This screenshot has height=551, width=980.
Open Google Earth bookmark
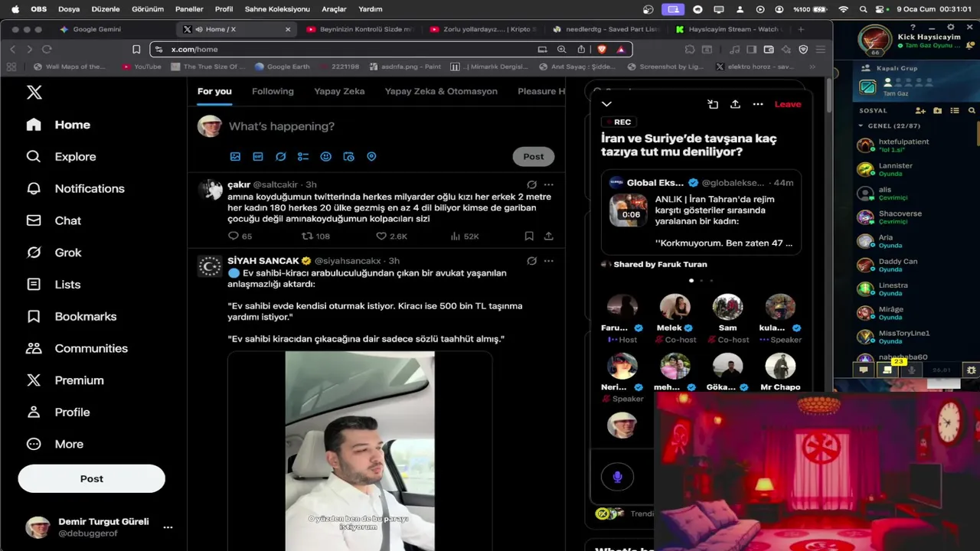click(282, 67)
